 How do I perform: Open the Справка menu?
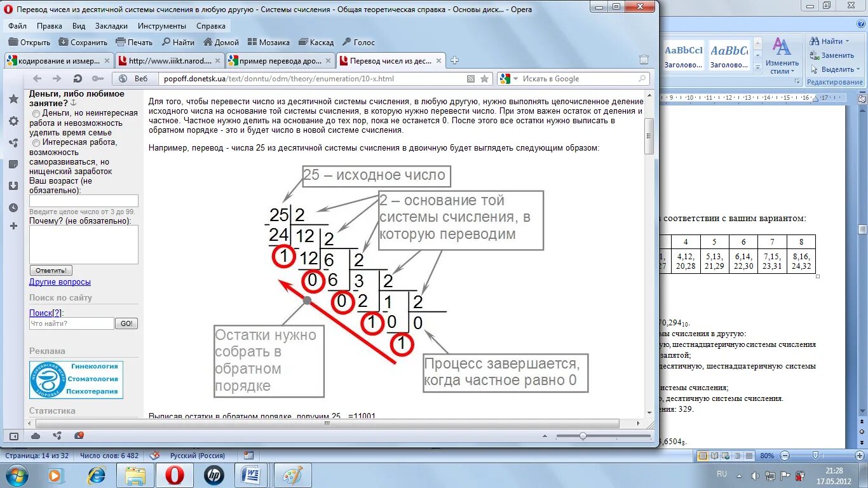point(211,26)
